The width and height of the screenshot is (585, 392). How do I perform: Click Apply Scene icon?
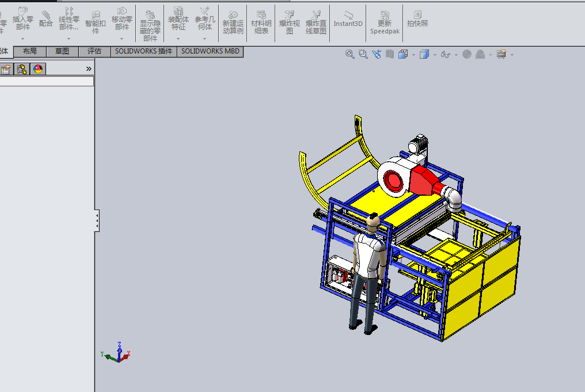pyautogui.click(x=480, y=55)
